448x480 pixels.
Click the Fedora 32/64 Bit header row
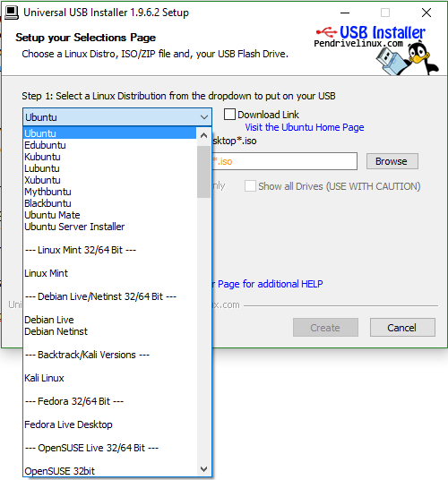(109, 401)
